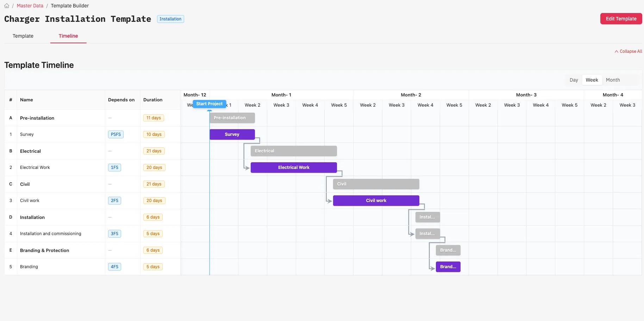Click the Electrical Work row name
The height and width of the screenshot is (321, 644).
tap(35, 168)
